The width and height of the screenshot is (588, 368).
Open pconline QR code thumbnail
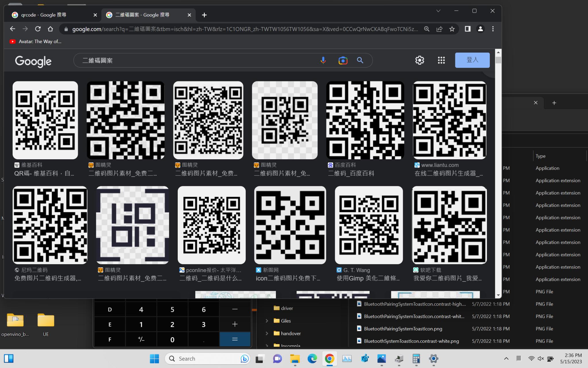pyautogui.click(x=212, y=225)
